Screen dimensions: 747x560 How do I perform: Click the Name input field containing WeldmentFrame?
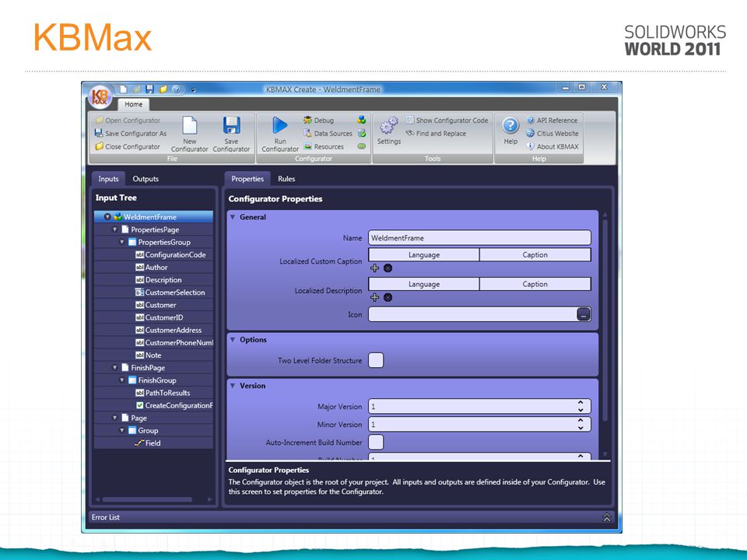tap(480, 238)
